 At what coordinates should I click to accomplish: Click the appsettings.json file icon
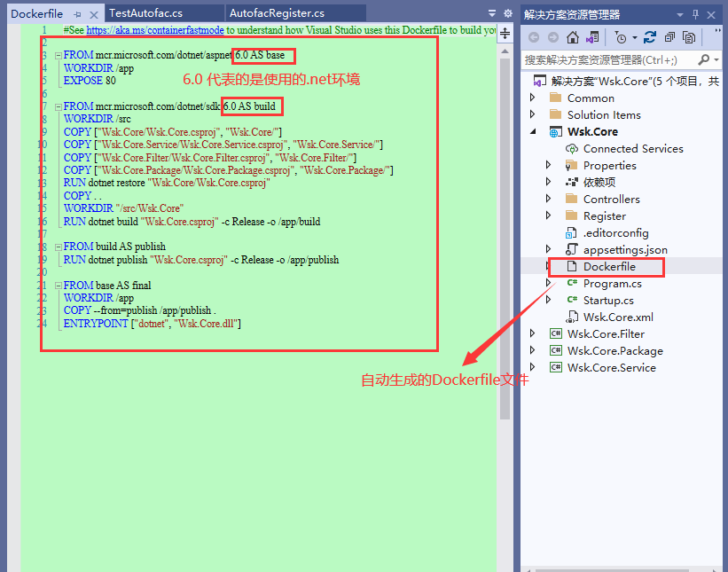pos(572,249)
